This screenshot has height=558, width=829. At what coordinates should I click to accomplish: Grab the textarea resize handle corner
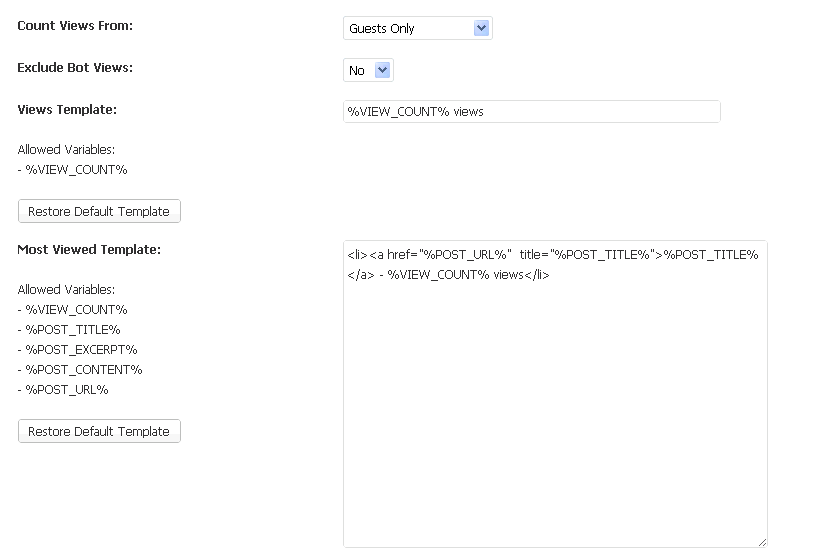click(762, 541)
